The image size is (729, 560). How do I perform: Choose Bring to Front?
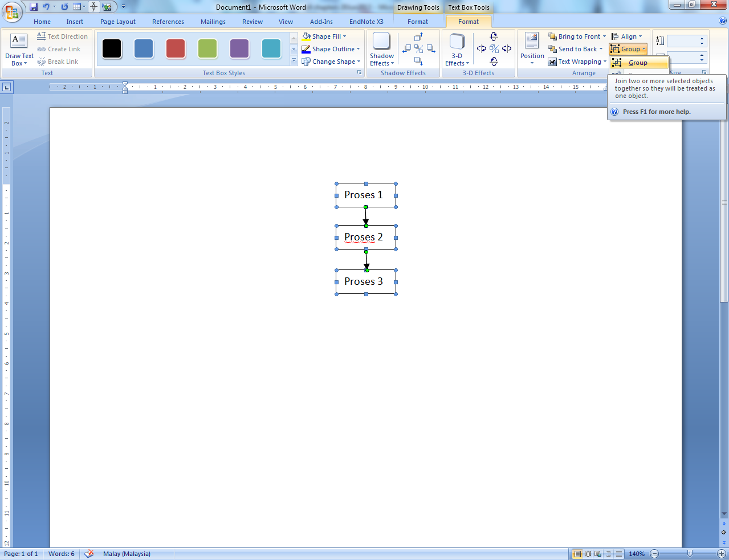(x=577, y=36)
